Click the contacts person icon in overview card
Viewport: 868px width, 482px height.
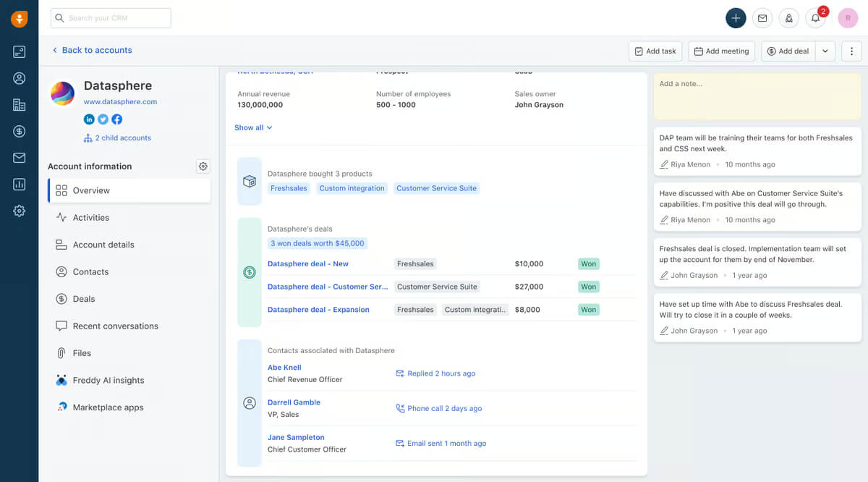250,403
